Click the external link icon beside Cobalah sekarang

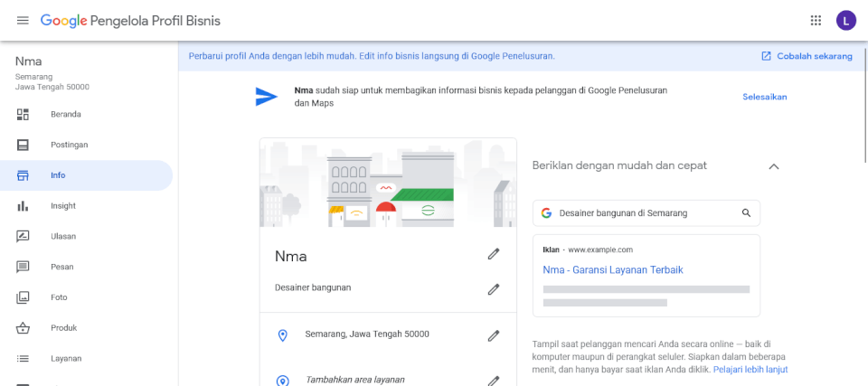766,56
